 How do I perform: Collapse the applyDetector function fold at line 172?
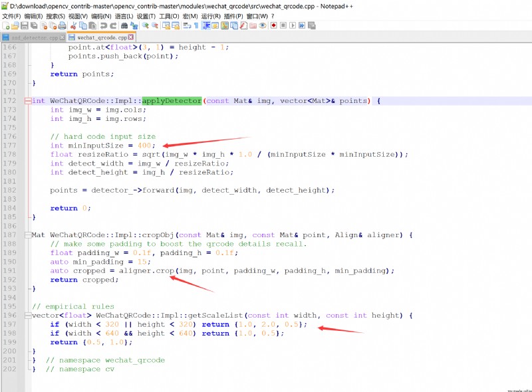coord(28,101)
